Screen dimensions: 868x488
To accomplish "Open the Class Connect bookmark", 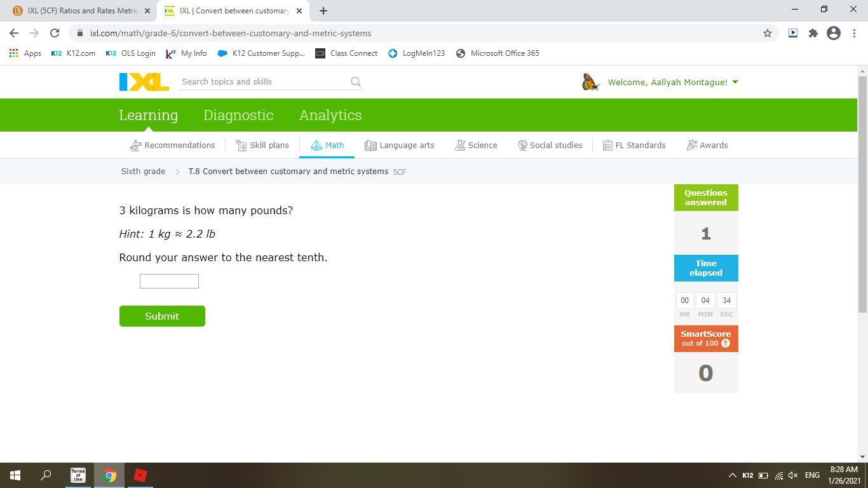I will click(346, 53).
